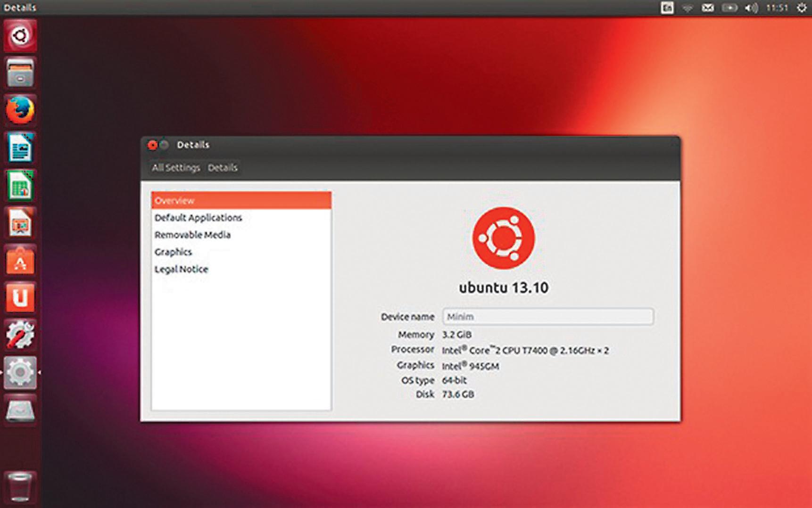
Task: Open Ubuntu Software Center icon
Action: (20, 260)
